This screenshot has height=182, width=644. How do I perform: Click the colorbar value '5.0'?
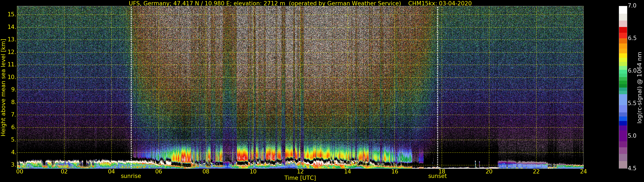[x=632, y=136]
